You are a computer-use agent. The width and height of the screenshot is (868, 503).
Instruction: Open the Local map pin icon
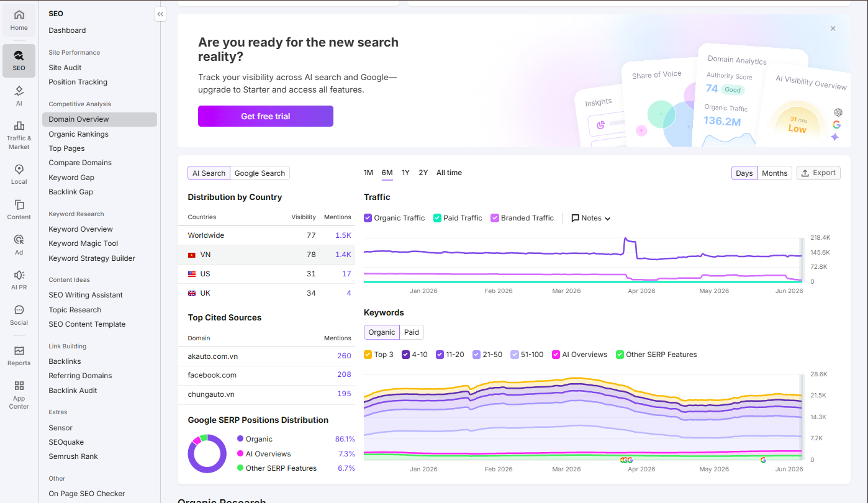(x=19, y=170)
